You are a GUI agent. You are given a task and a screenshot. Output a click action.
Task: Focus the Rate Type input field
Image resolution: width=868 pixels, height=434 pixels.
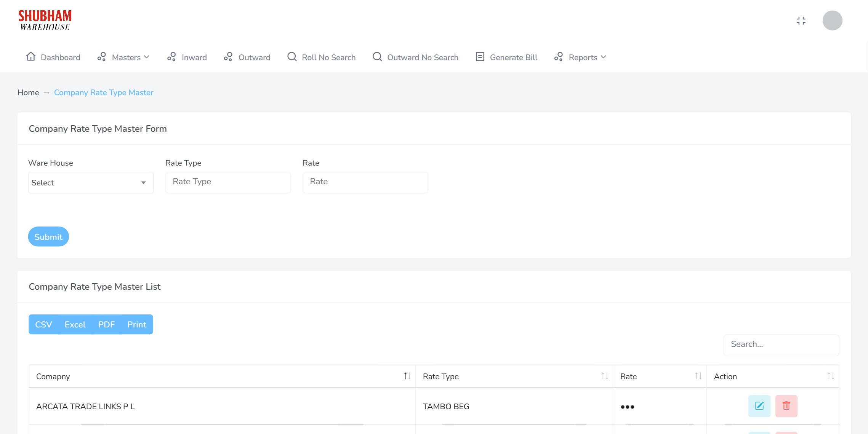(228, 182)
